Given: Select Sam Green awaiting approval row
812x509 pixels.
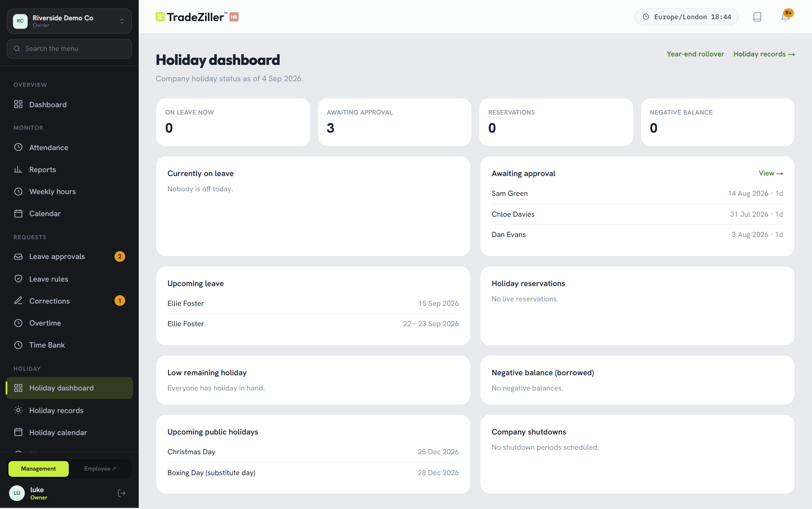Looking at the screenshot, I should [x=637, y=193].
